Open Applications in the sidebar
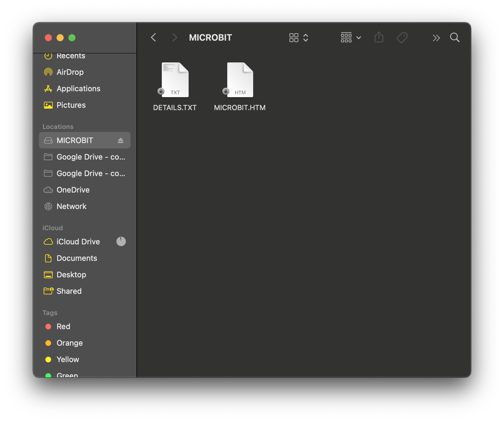 85,89
